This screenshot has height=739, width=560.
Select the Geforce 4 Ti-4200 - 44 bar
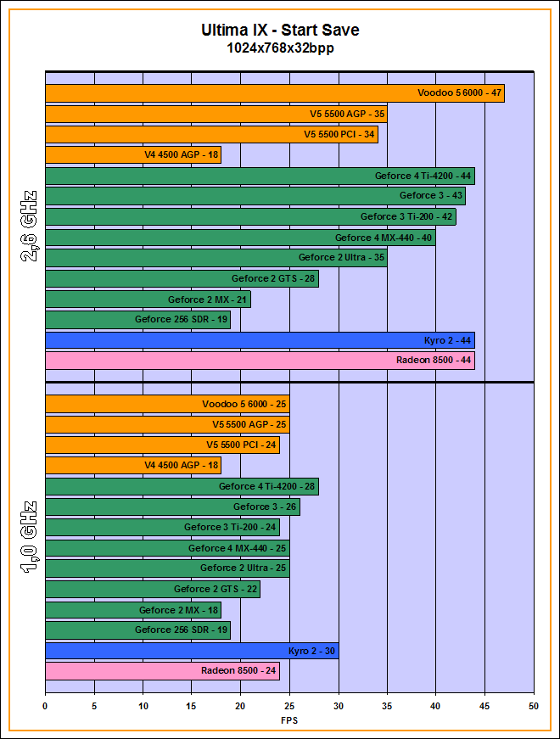click(260, 176)
